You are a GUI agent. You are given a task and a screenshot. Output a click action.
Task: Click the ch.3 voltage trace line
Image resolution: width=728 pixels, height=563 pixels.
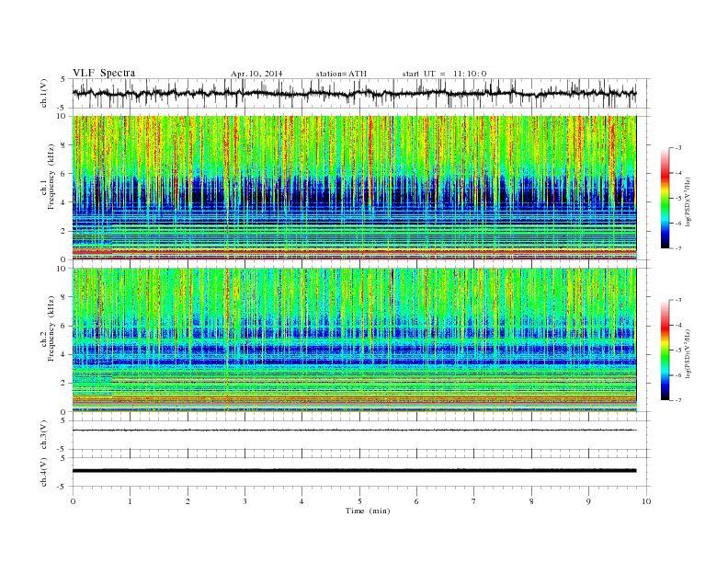point(354,431)
